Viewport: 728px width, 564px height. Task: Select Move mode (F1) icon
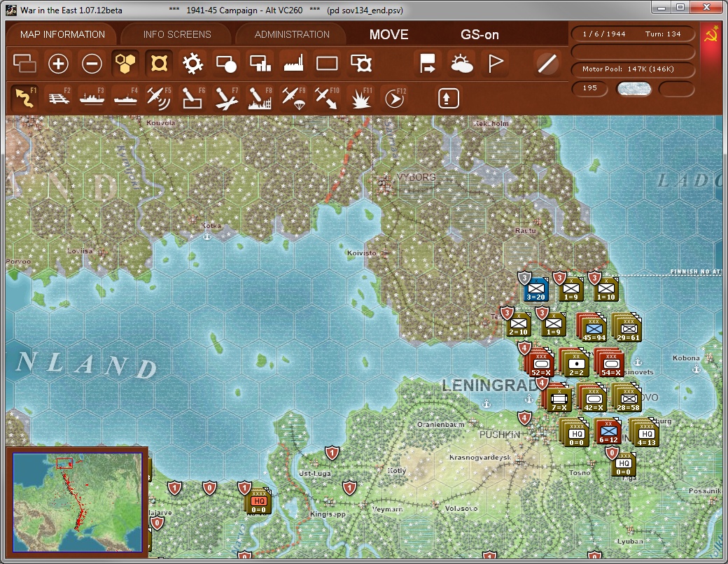24,98
